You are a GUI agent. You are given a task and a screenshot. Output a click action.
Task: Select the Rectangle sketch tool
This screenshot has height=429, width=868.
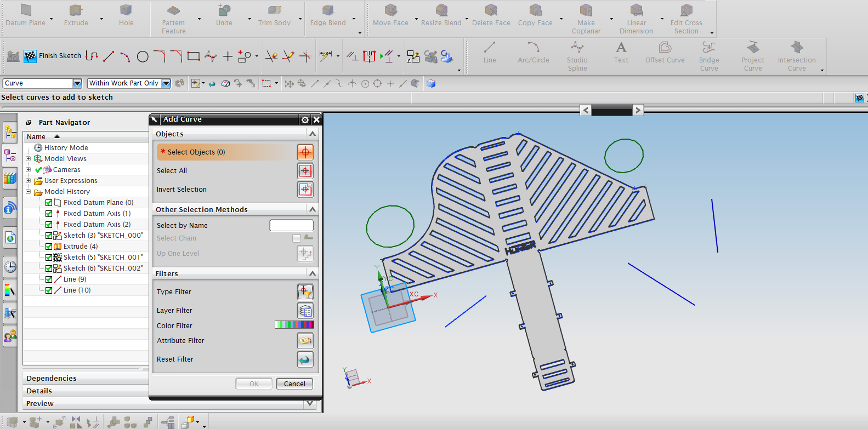(x=193, y=56)
